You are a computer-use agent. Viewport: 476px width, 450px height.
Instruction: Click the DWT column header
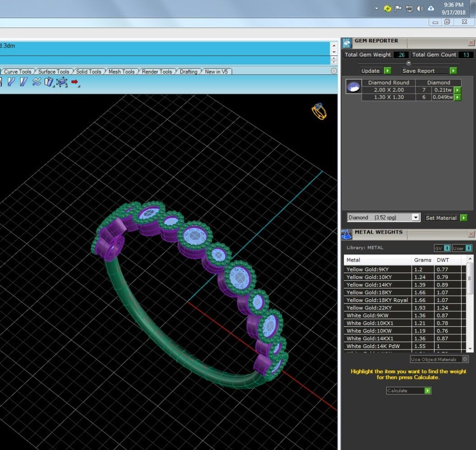tap(448, 260)
